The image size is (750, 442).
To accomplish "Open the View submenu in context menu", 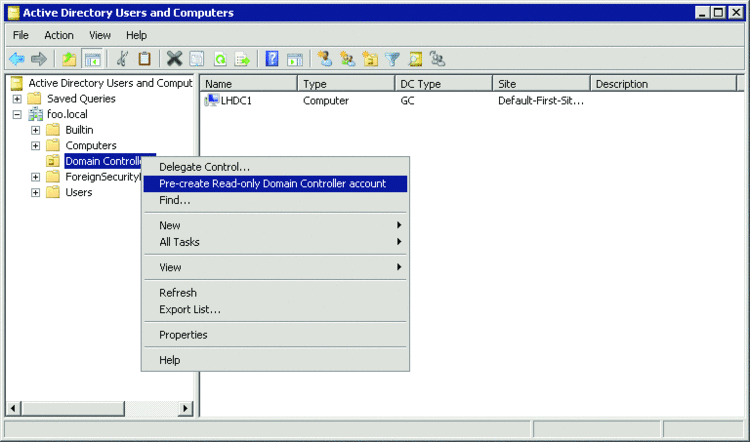I will click(275, 267).
